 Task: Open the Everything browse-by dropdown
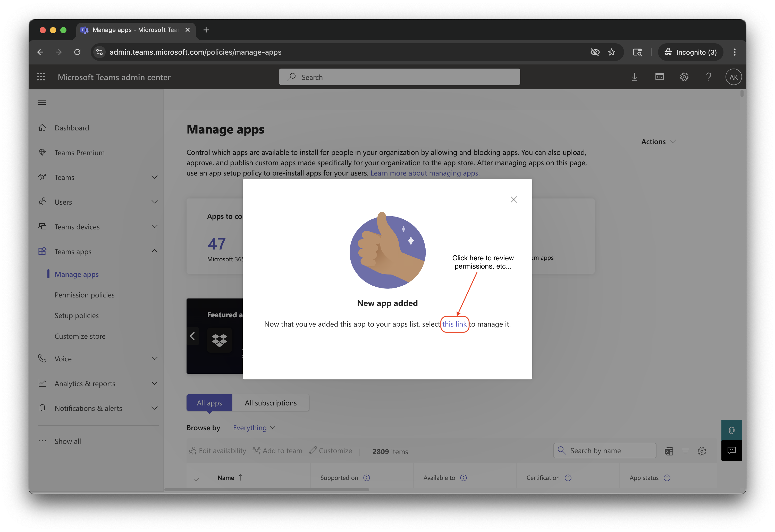click(x=254, y=428)
